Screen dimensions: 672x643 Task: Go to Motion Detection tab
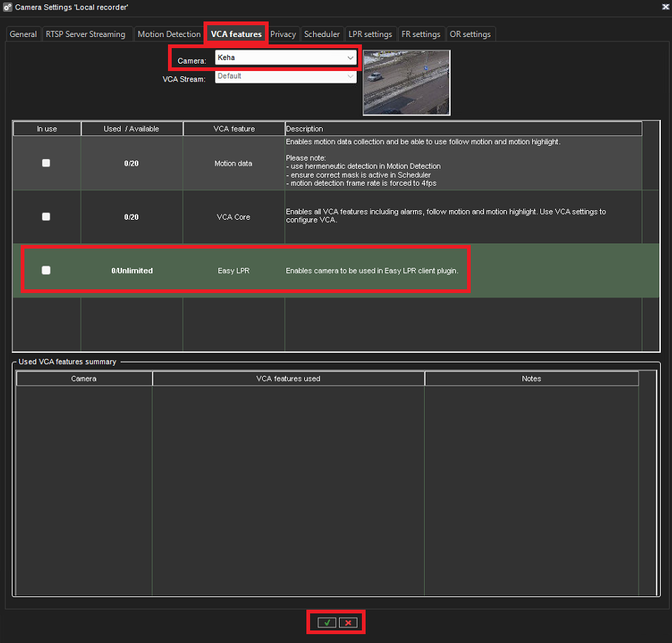[x=169, y=34]
